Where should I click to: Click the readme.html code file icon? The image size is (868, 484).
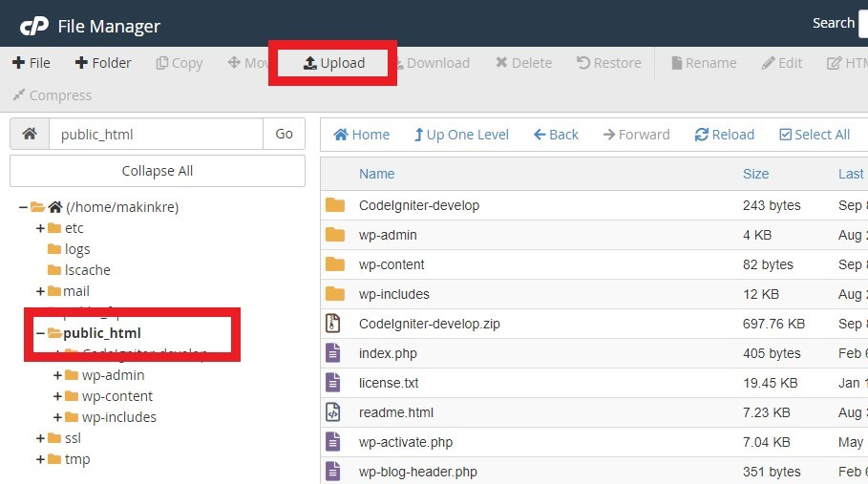point(332,412)
